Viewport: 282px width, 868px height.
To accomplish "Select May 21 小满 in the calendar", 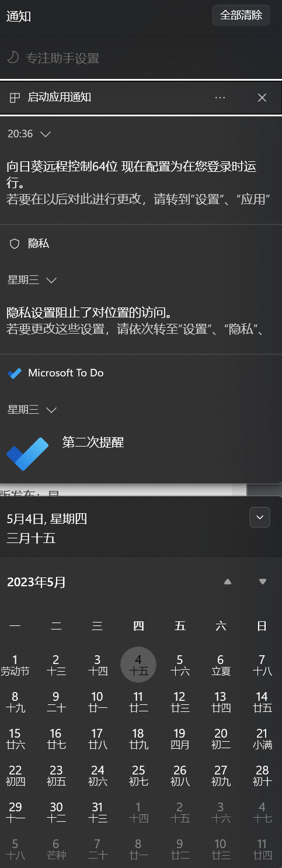I will click(x=262, y=739).
